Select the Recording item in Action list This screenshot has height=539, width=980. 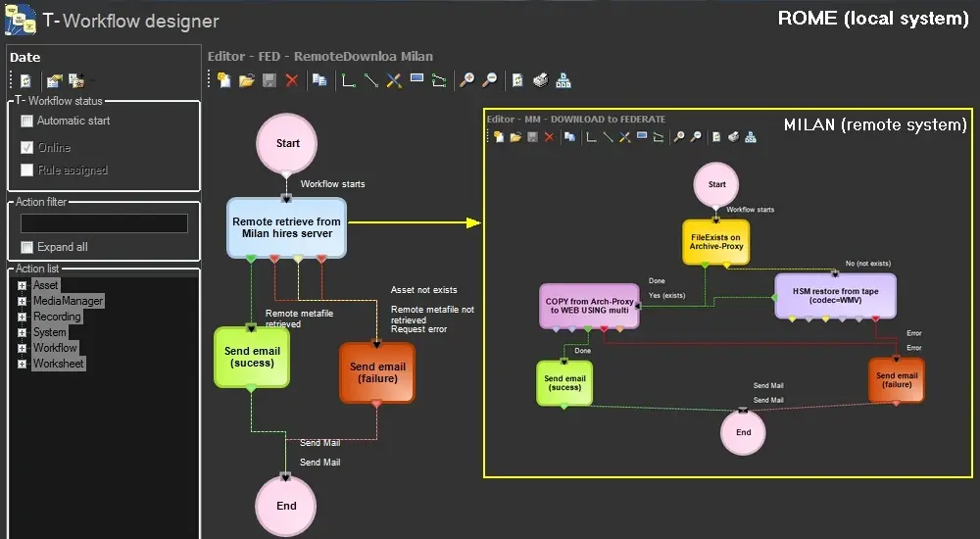click(57, 317)
